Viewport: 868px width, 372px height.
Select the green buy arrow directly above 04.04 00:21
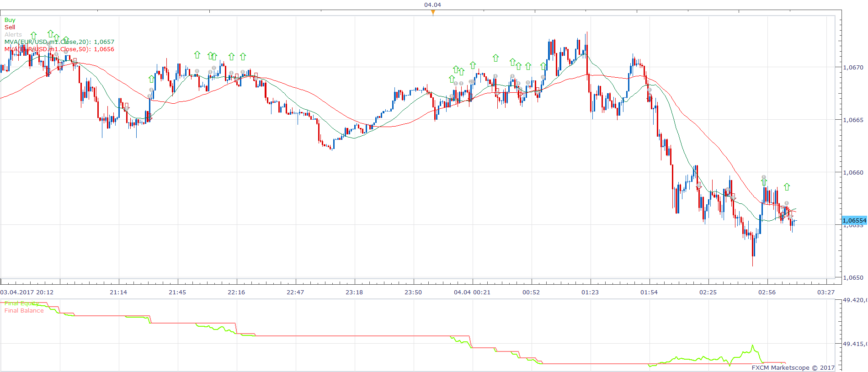473,65
